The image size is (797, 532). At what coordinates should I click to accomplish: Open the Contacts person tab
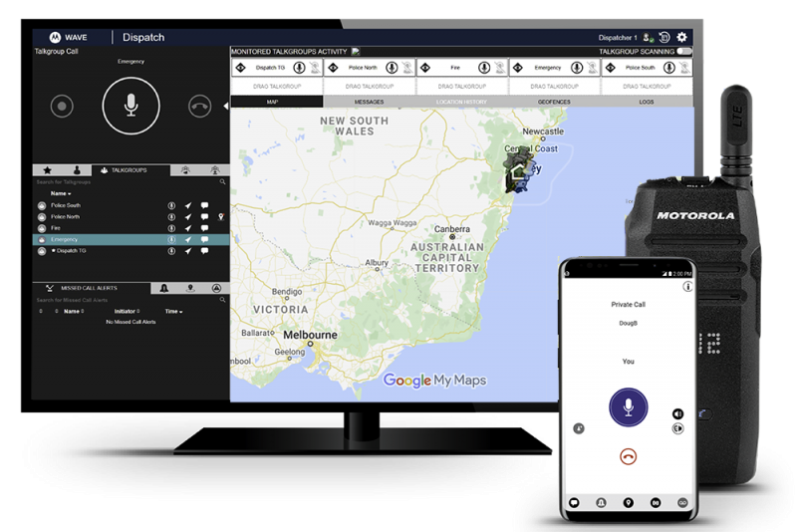[x=77, y=170]
